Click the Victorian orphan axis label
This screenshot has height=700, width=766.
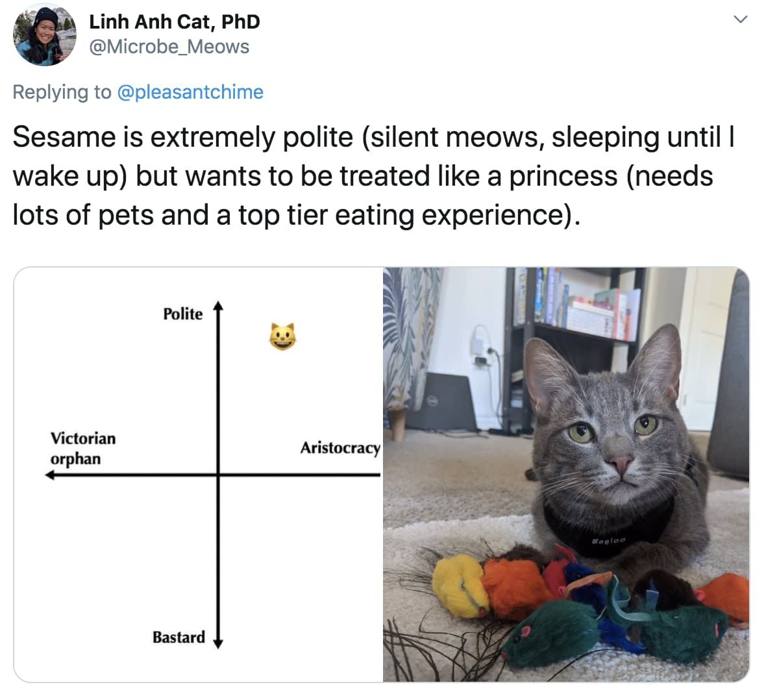click(x=82, y=448)
